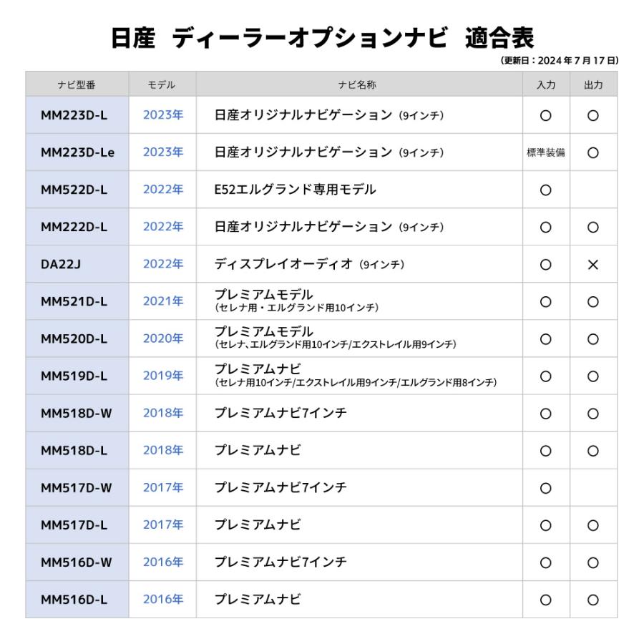Click the モデル column header
Screen dimensions: 644x644
162,84
